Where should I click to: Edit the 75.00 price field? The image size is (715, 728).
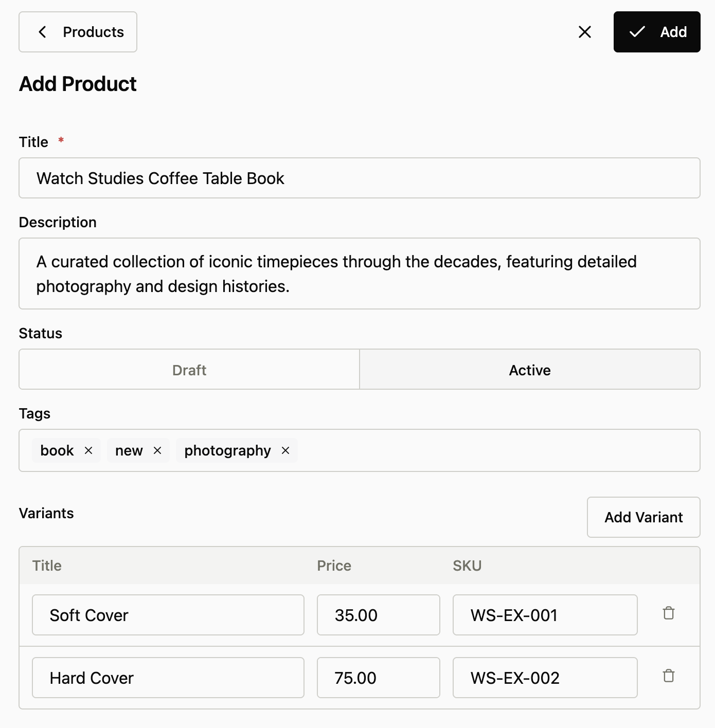click(378, 678)
